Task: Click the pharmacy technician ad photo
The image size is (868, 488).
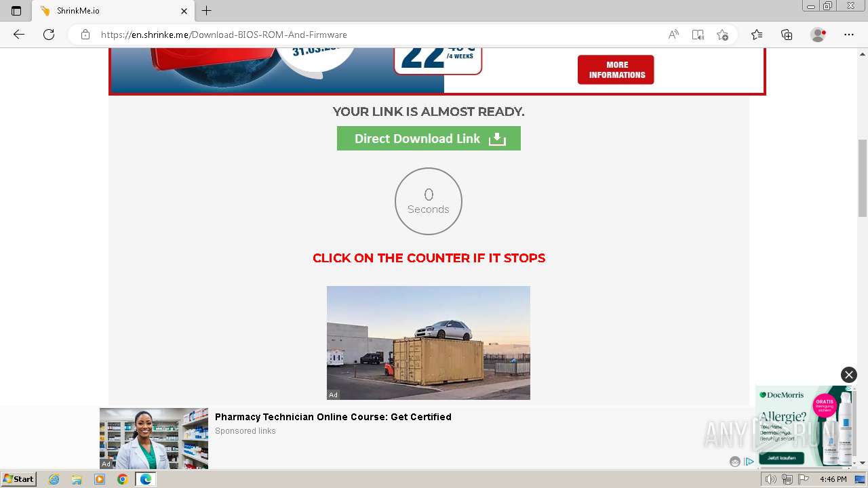Action: 154,439
